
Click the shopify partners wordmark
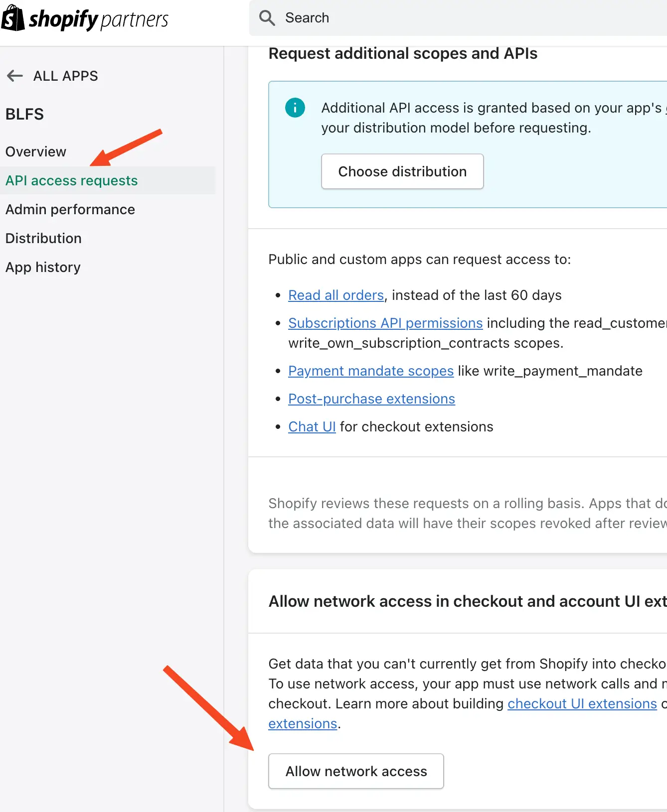coord(99,19)
